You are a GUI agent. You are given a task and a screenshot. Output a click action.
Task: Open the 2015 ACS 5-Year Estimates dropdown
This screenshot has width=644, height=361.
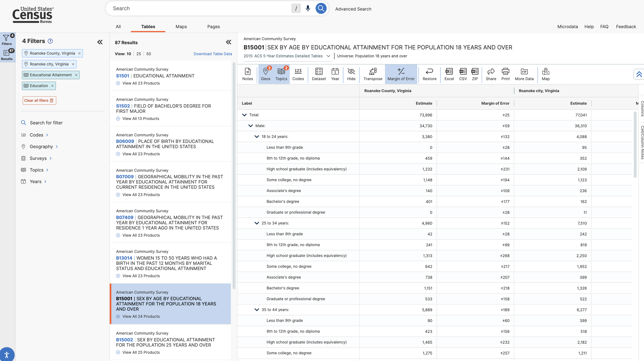coord(287,56)
